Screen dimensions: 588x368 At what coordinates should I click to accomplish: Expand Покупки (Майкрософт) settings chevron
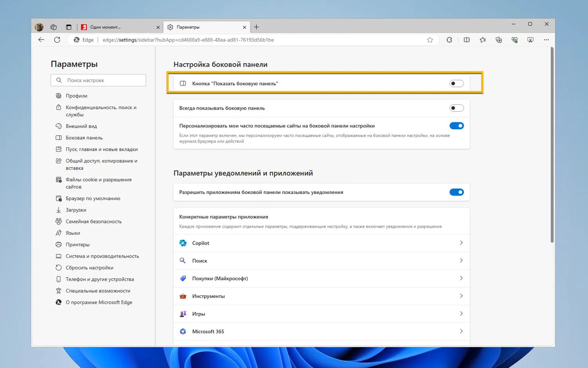tap(461, 278)
